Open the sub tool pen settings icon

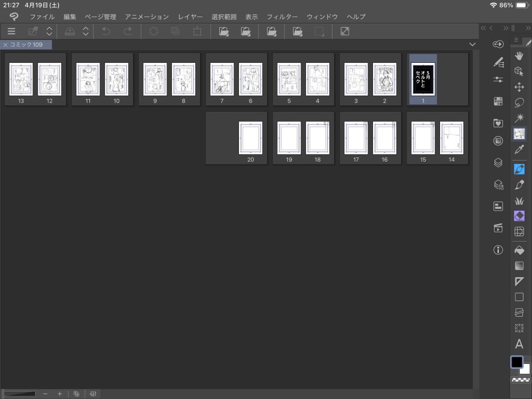(498, 62)
